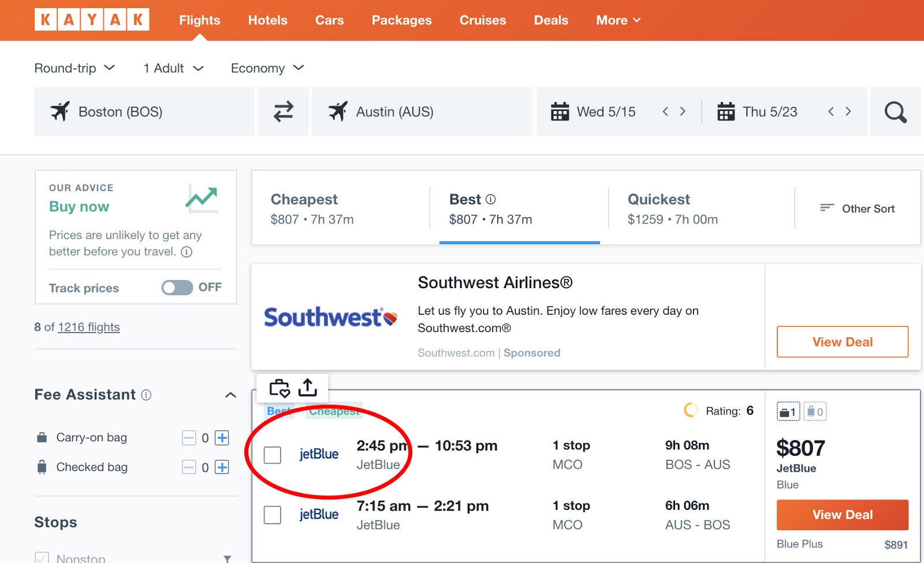Go to previous day for Thu 5/23 return
This screenshot has width=924, height=563.
[x=830, y=111]
